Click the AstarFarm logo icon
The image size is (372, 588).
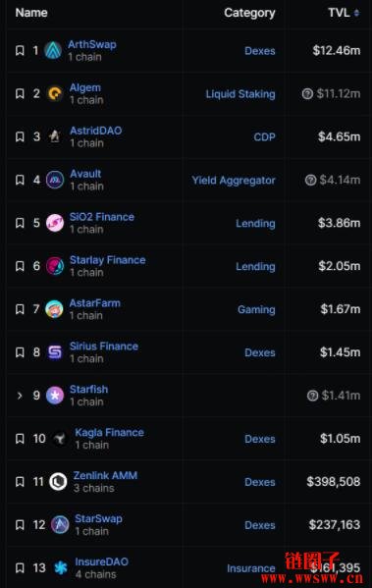pyautogui.click(x=54, y=309)
